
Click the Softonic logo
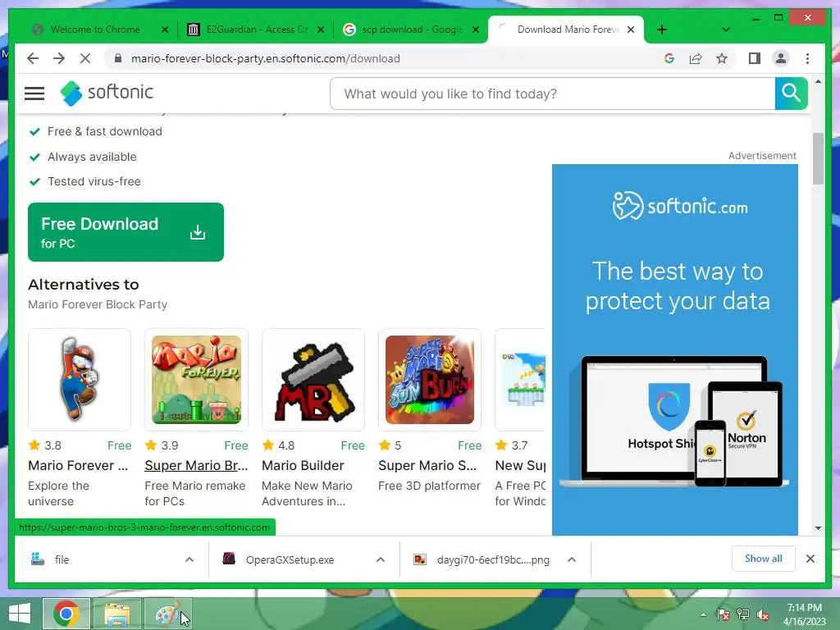tap(107, 93)
